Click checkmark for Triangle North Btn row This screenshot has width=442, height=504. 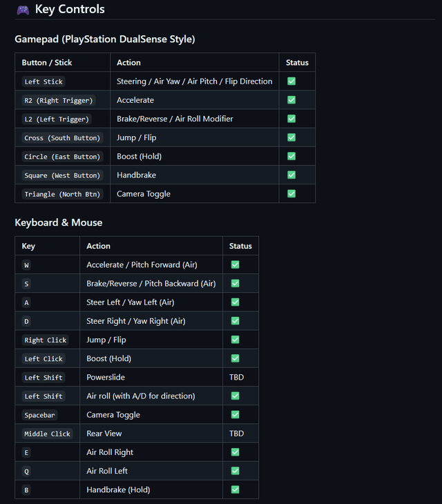291,194
